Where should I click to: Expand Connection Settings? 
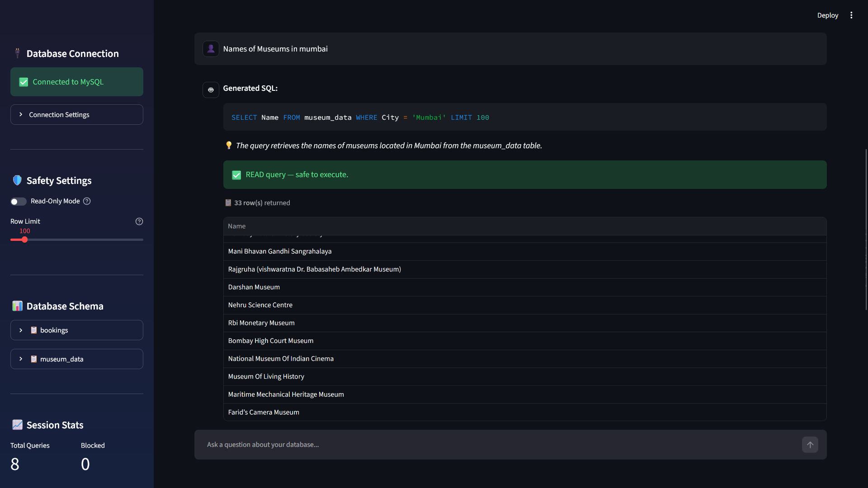pyautogui.click(x=77, y=115)
